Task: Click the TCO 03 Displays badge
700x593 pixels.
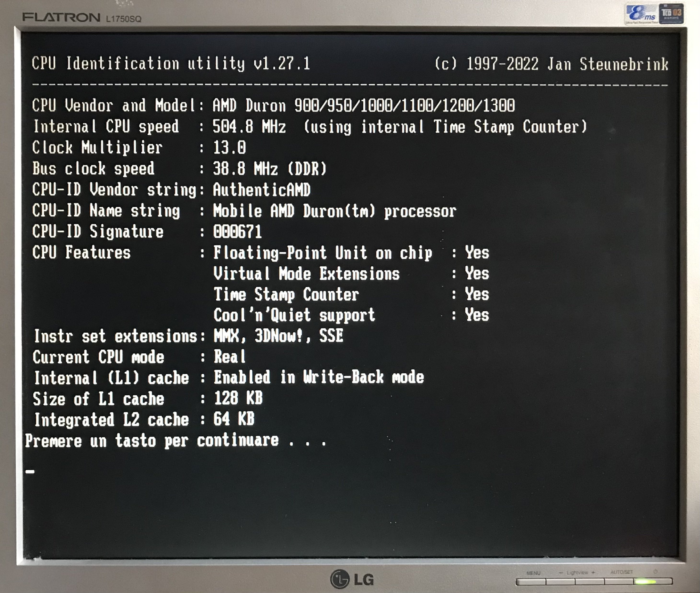Action: pos(671,14)
